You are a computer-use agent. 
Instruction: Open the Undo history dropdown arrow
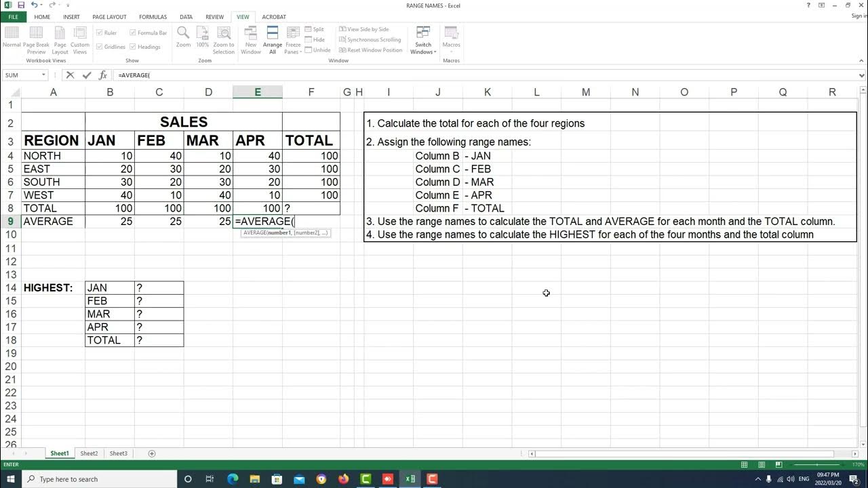tap(41, 5)
